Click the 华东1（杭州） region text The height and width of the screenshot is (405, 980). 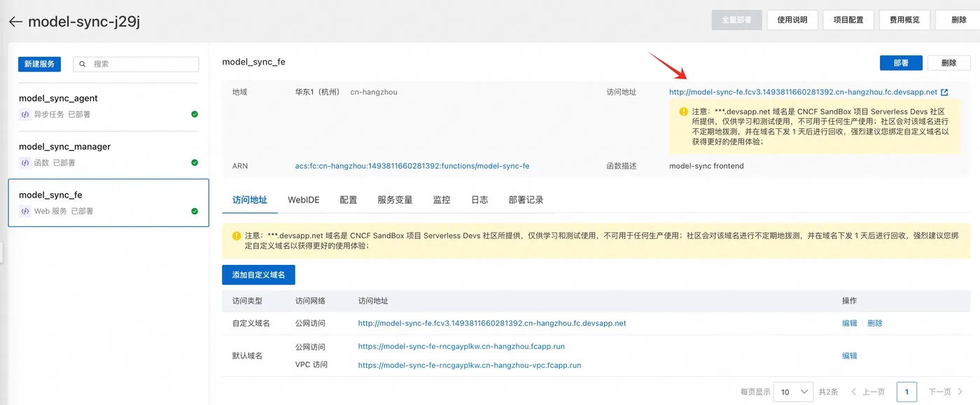point(320,92)
